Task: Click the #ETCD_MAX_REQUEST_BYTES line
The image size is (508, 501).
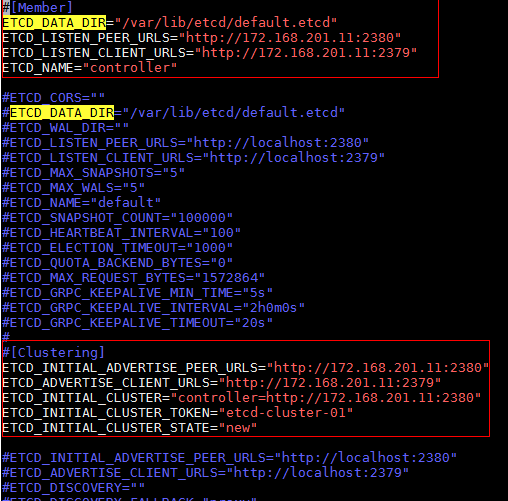Action: (x=133, y=278)
